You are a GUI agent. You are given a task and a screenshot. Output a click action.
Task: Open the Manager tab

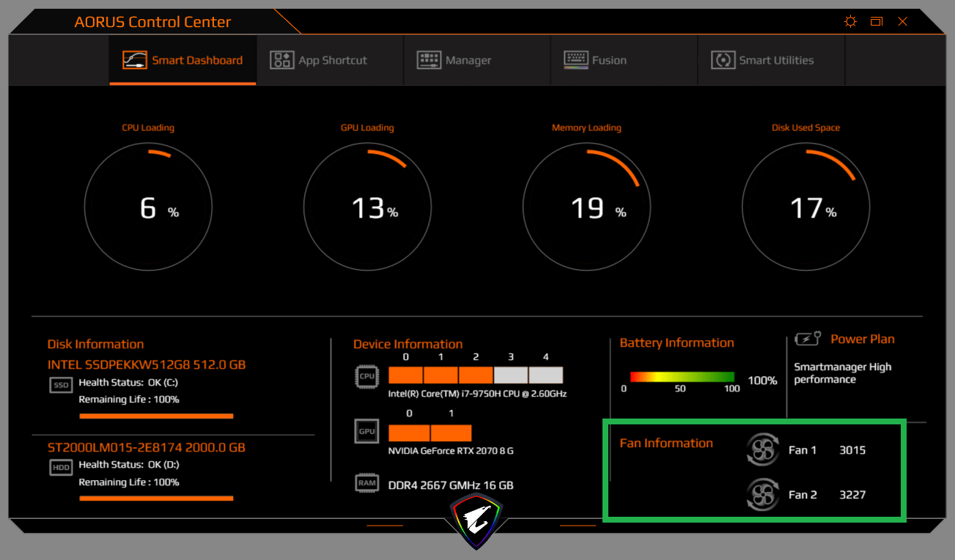476,60
